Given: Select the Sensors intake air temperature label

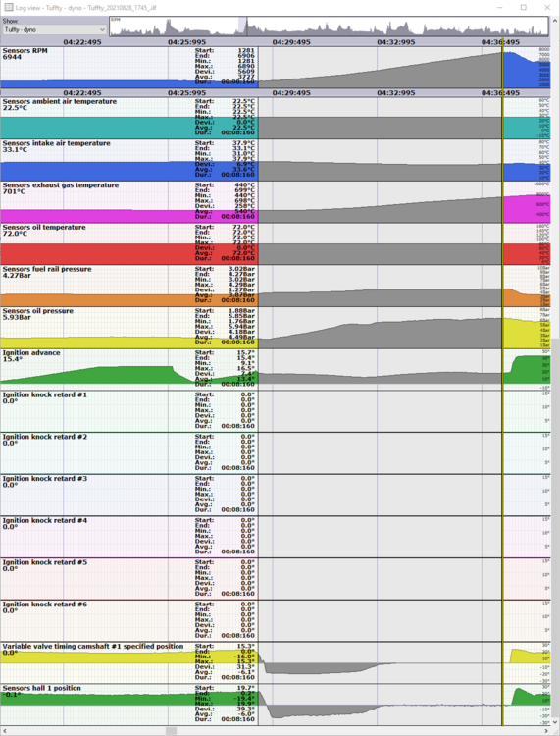Looking at the screenshot, I should coord(56,143).
